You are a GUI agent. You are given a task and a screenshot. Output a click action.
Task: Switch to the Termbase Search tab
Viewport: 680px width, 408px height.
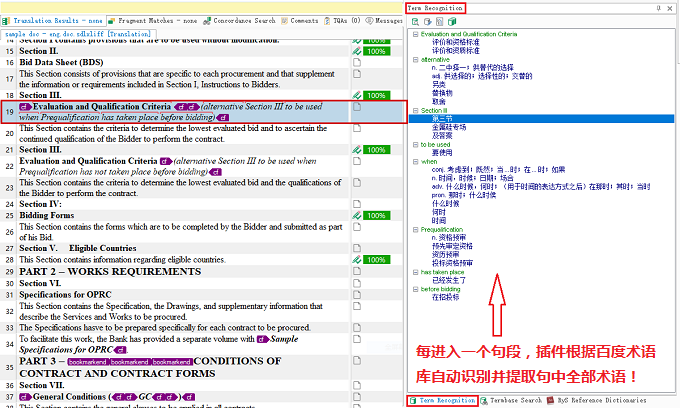point(511,400)
